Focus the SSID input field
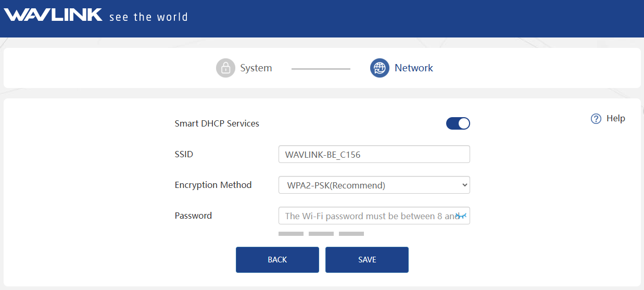 tap(374, 155)
